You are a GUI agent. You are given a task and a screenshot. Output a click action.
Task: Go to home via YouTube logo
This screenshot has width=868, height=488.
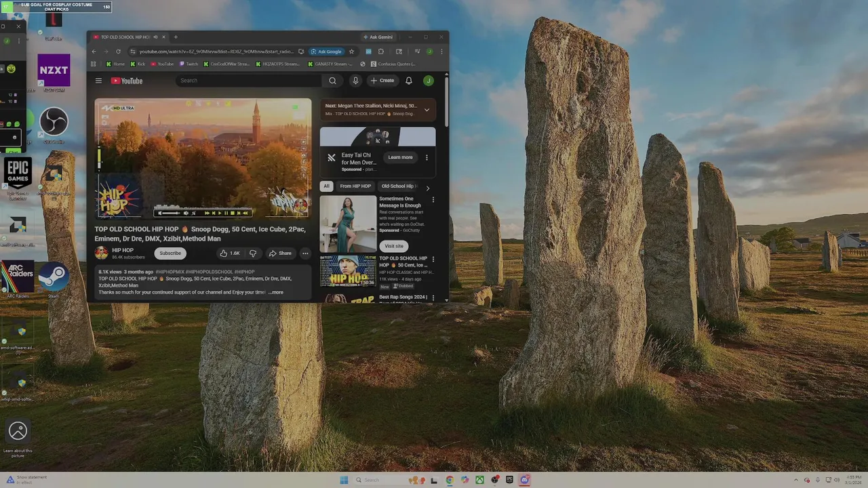pyautogui.click(x=127, y=81)
